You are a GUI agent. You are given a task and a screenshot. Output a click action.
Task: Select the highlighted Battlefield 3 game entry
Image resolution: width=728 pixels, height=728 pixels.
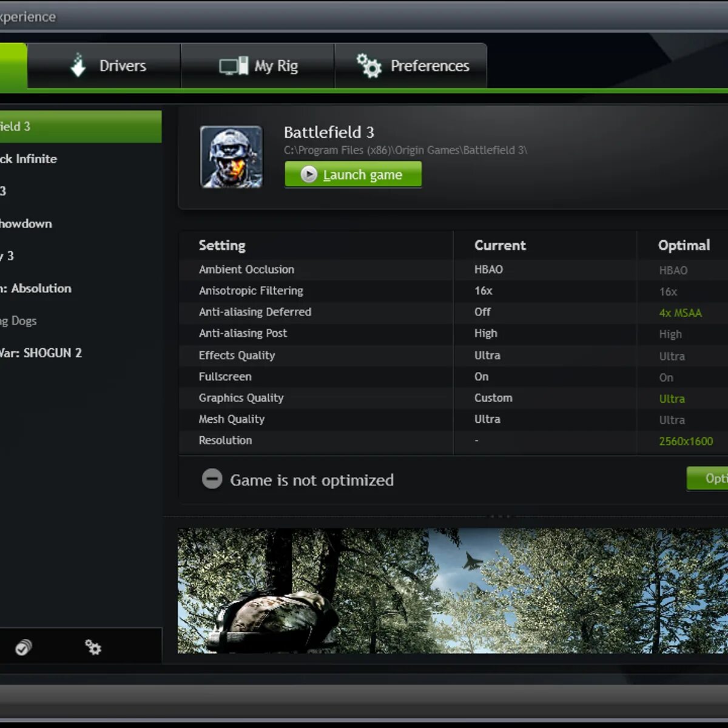point(81,126)
